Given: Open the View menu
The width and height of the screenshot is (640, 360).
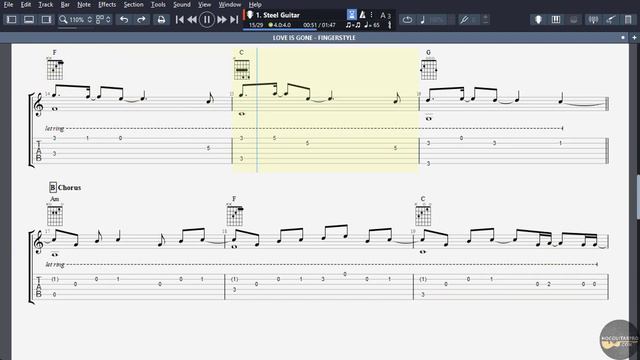Looking at the screenshot, I should point(204,4).
